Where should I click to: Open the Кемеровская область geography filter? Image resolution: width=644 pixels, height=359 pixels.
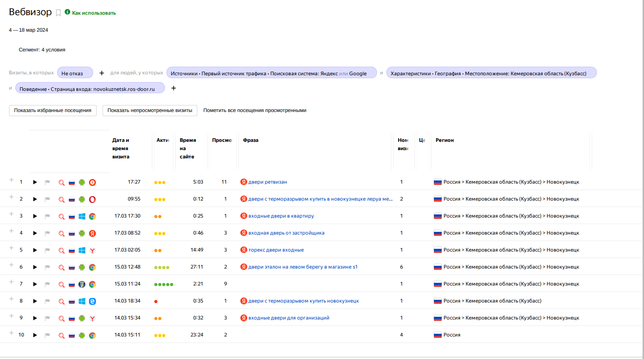[x=491, y=73]
